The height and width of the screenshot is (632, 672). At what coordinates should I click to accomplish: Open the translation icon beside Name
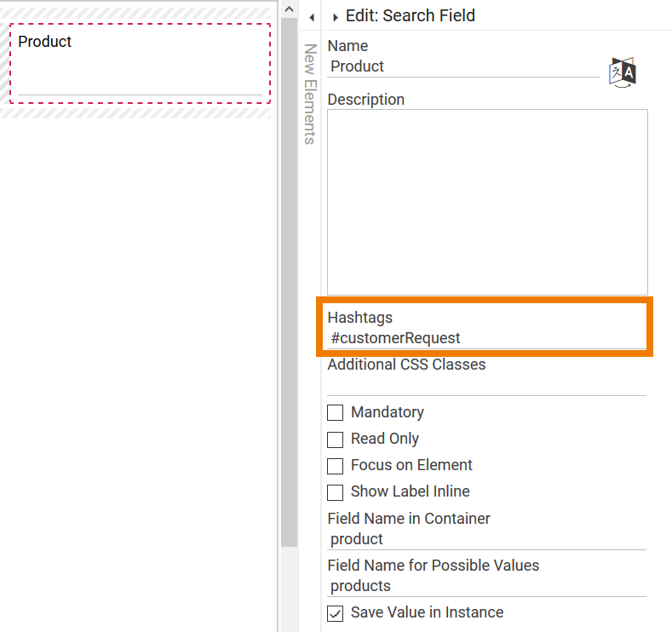[623, 72]
